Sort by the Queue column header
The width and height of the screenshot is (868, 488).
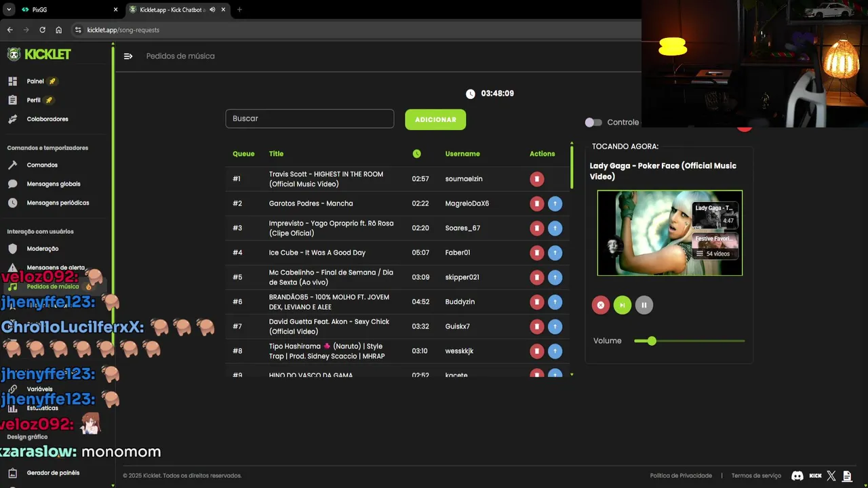pos(243,154)
